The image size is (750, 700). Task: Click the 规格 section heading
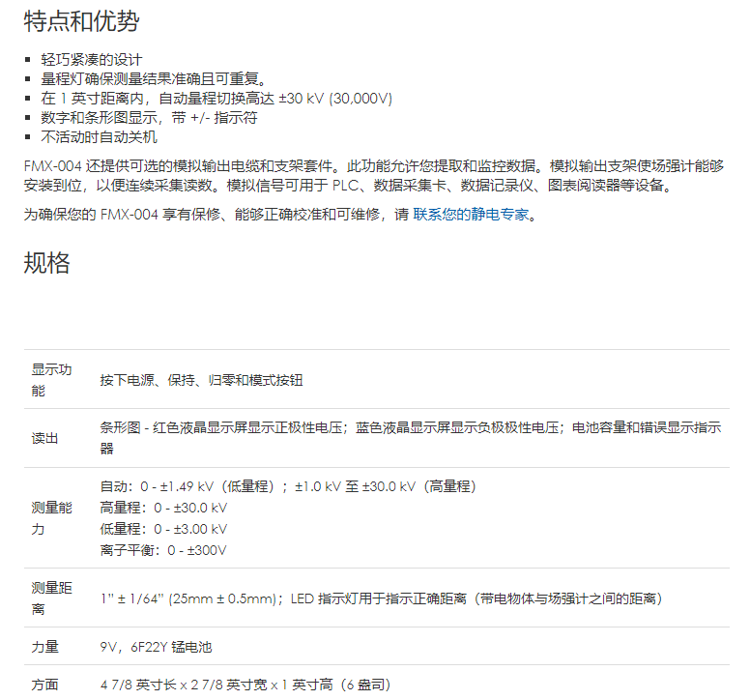click(x=46, y=263)
